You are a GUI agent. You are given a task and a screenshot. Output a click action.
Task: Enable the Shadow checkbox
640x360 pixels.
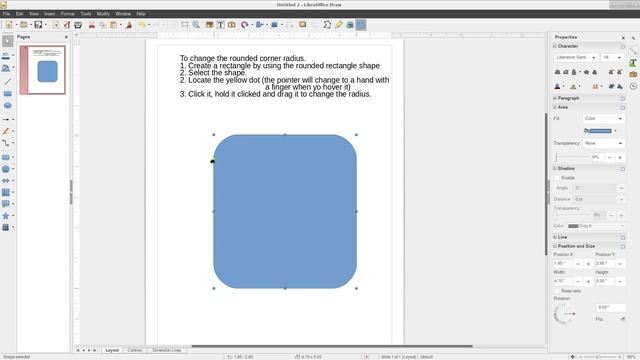557,178
